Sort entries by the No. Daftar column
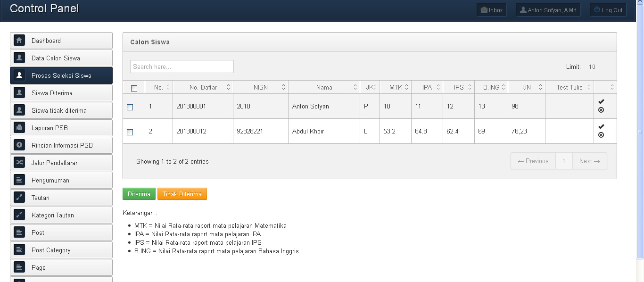The image size is (644, 282). coord(203,87)
